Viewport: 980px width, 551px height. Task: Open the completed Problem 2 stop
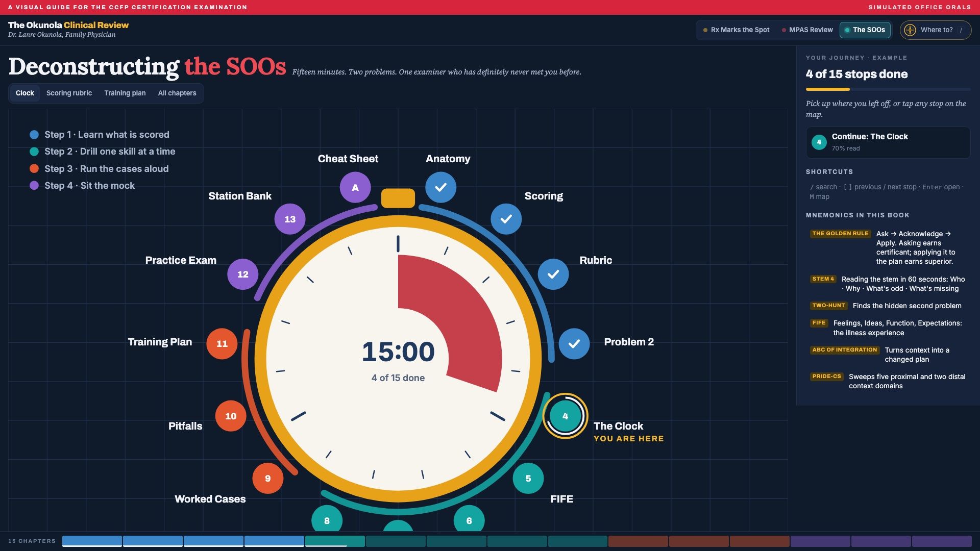pos(574,343)
